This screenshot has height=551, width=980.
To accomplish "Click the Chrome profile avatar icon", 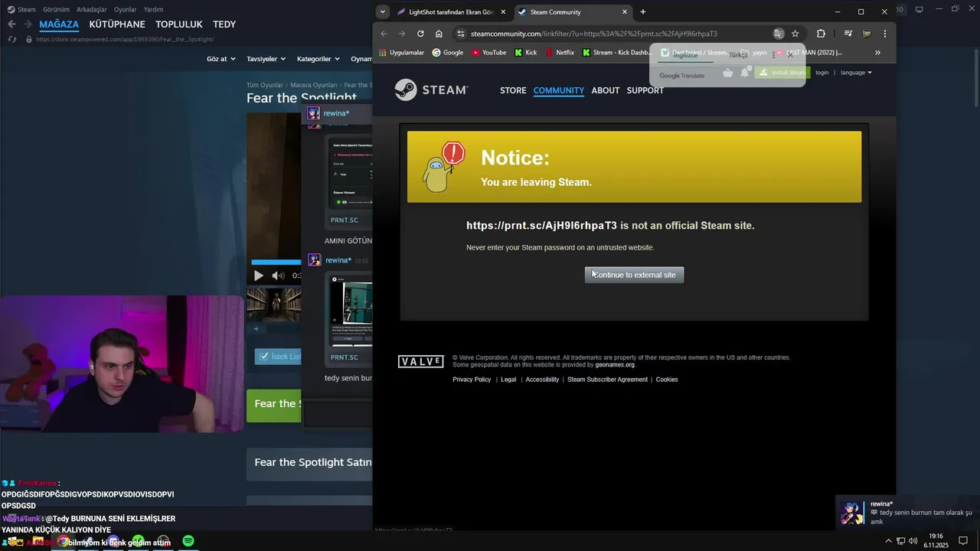I will coord(867,34).
